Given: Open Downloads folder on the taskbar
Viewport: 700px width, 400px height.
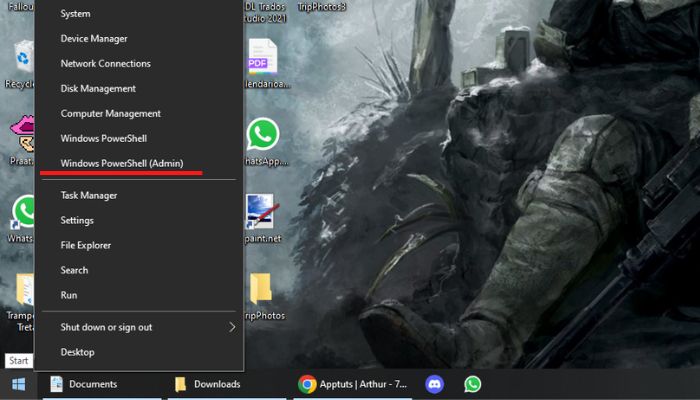Looking at the screenshot, I should (226, 384).
